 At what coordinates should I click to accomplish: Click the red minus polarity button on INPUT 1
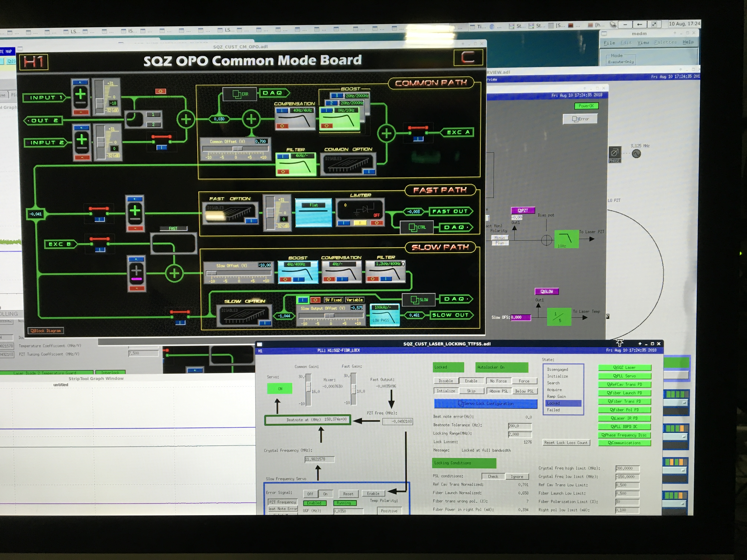coord(81,112)
